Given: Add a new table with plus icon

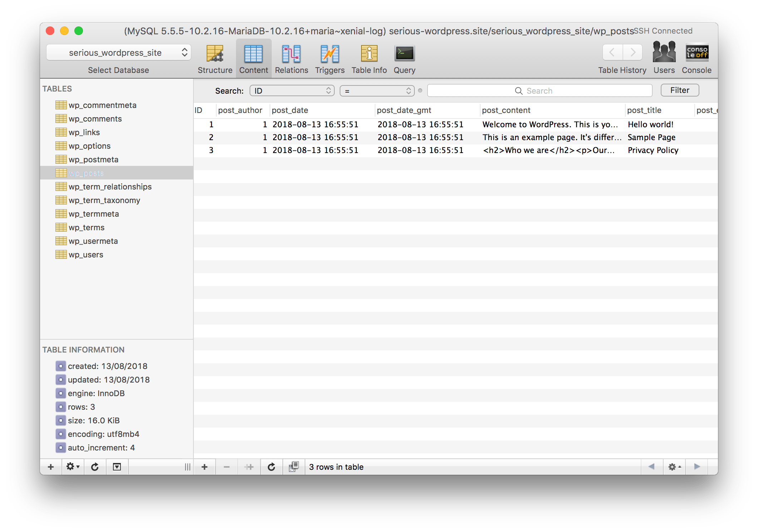Looking at the screenshot, I should coord(51,467).
